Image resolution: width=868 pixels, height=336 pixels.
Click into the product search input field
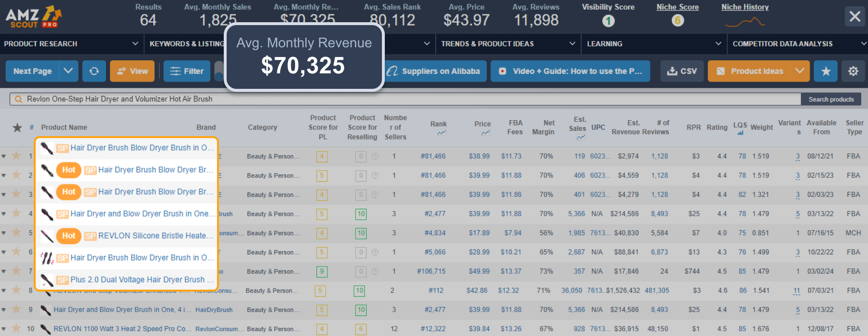pyautogui.click(x=405, y=99)
